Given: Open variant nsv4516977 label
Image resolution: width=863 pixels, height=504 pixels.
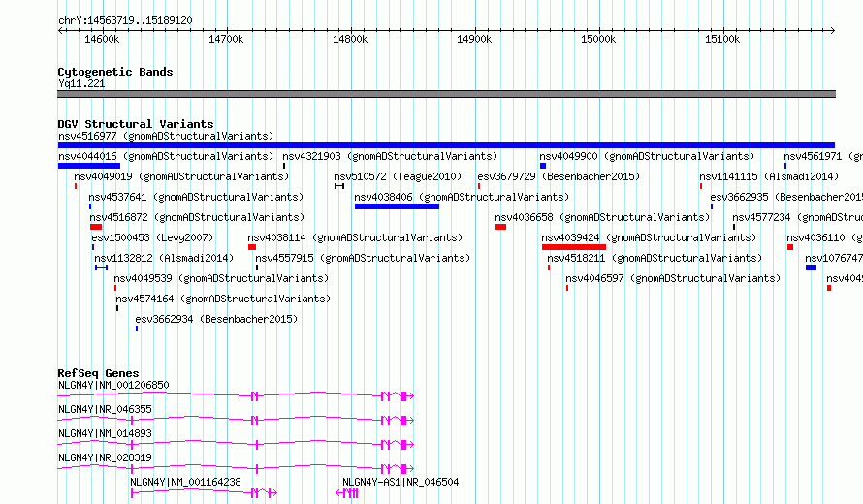Looking at the screenshot, I should click(x=166, y=136).
